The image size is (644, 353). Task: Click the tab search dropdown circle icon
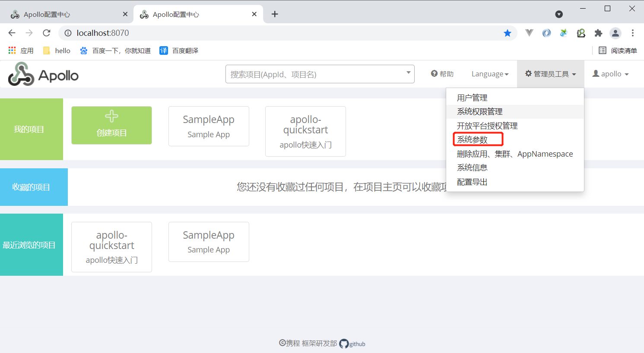click(559, 14)
